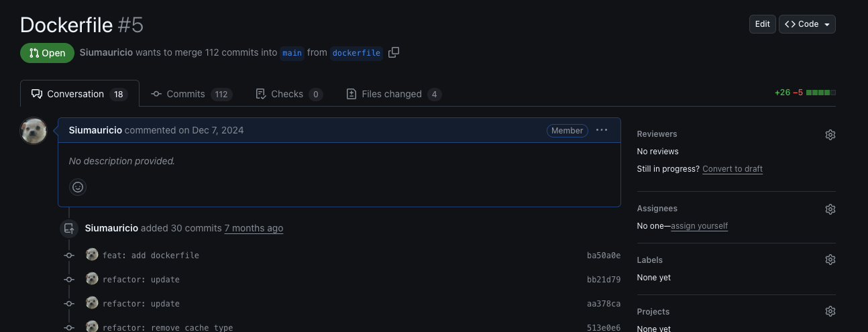Image resolution: width=868 pixels, height=332 pixels.
Task: Click the assign yourself link
Action: point(699,226)
